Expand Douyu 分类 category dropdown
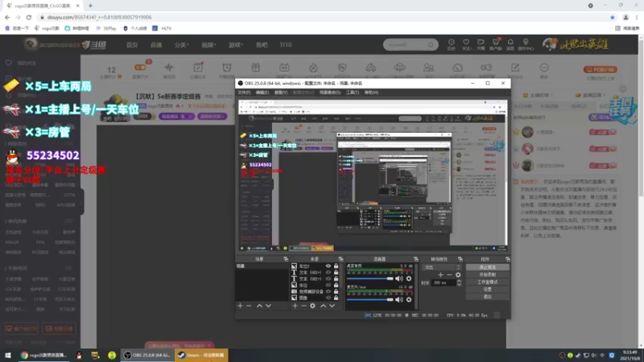This screenshot has height=362, width=644. (182, 45)
